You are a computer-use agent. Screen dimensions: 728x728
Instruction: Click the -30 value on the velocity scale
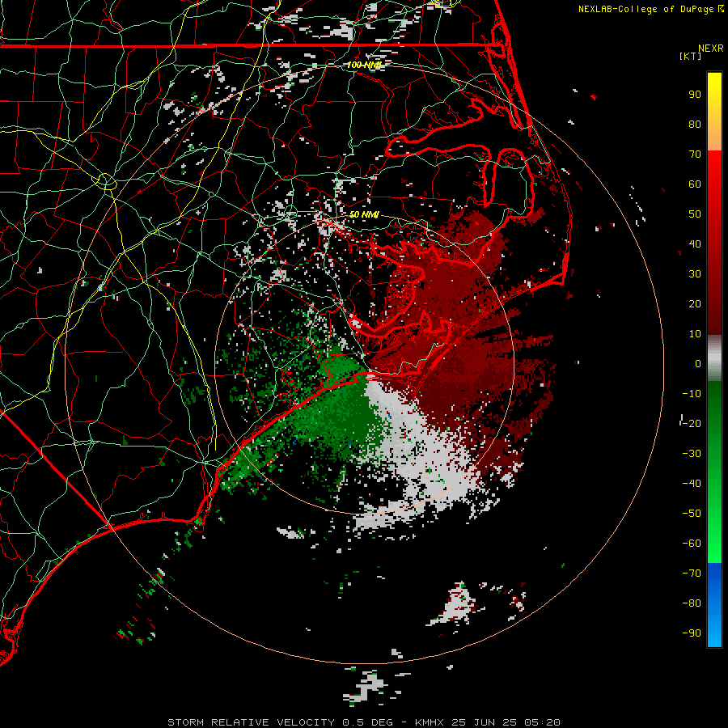pyautogui.click(x=692, y=454)
